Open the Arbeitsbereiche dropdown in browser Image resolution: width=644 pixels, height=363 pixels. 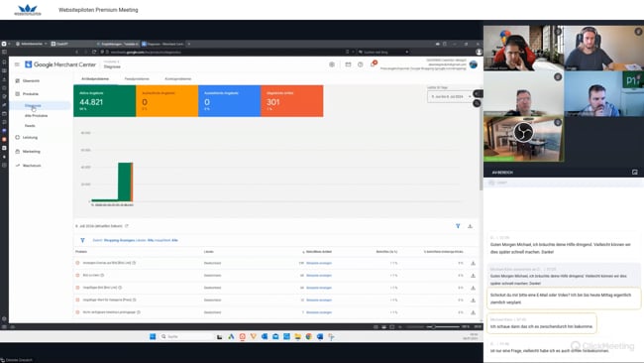tap(32, 44)
